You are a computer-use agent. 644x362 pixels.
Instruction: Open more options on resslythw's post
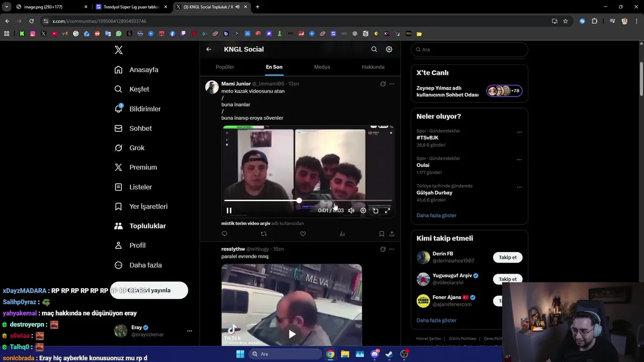tap(392, 249)
